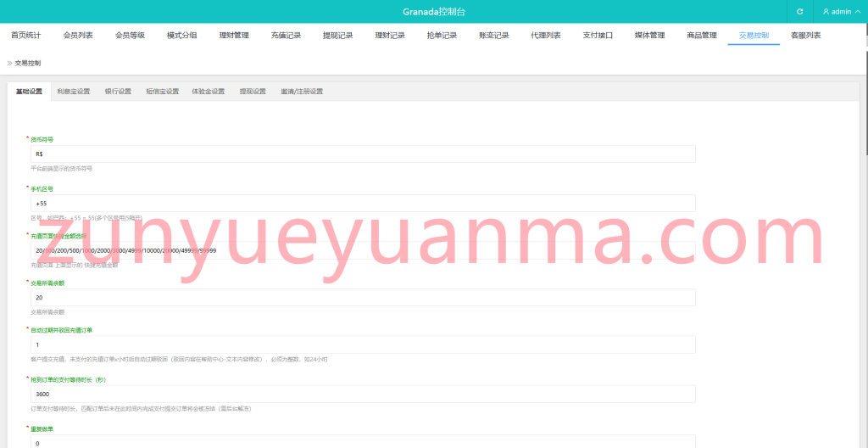Switch to the 提现设置 tab

(x=253, y=92)
